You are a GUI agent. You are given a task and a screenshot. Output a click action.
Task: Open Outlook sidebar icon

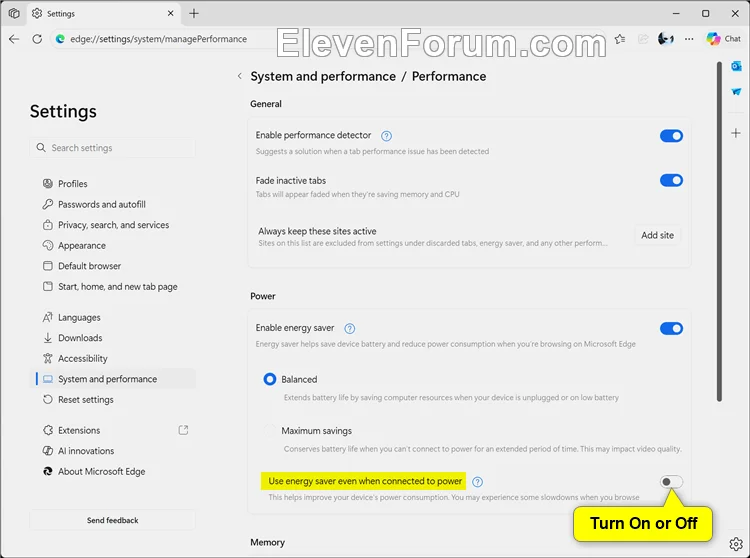pyautogui.click(x=736, y=66)
